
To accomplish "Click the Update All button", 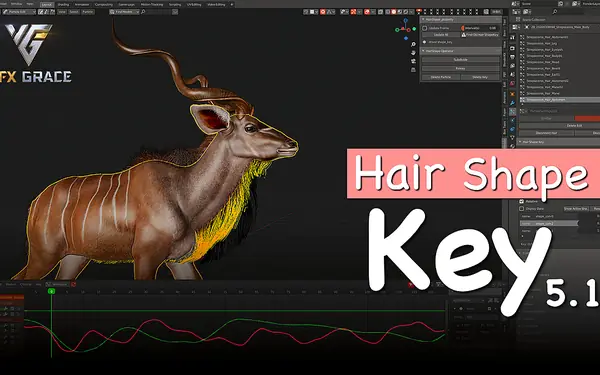I will pyautogui.click(x=441, y=35).
